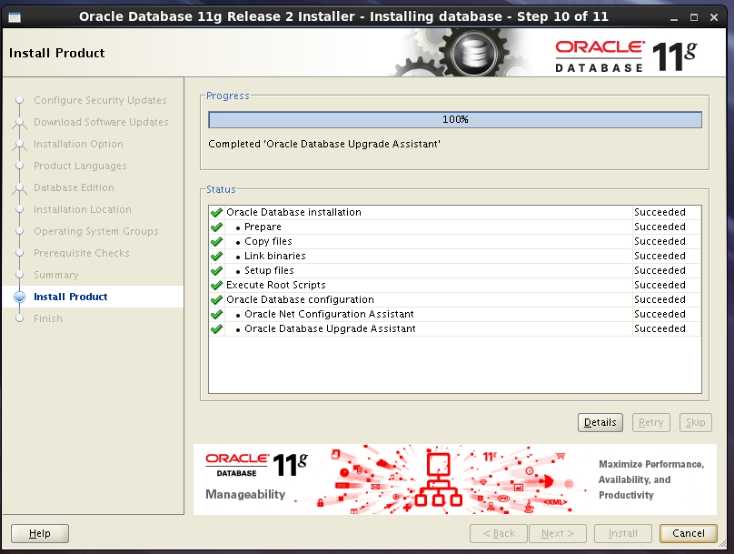Viewport: 735px width, 554px height.
Task: Click green check beside Oracle Database Upgrade Assistant
Action: 217,329
